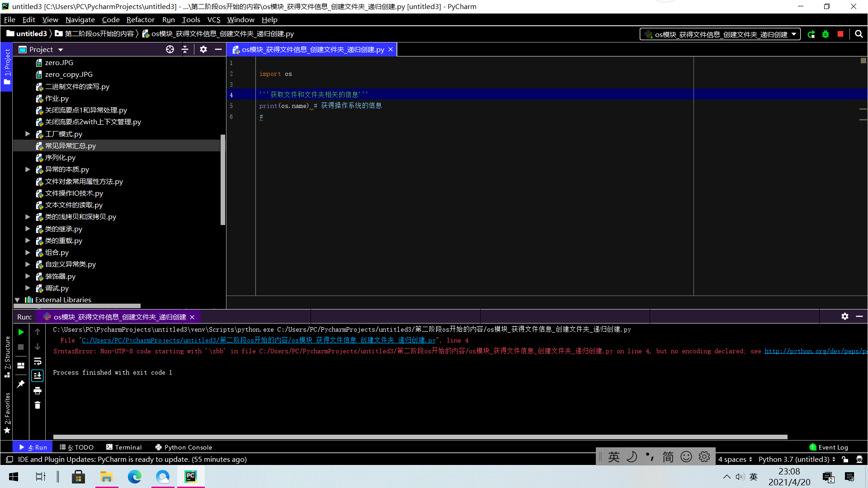Open Windows Start menu
The image size is (868, 488).
(x=14, y=476)
